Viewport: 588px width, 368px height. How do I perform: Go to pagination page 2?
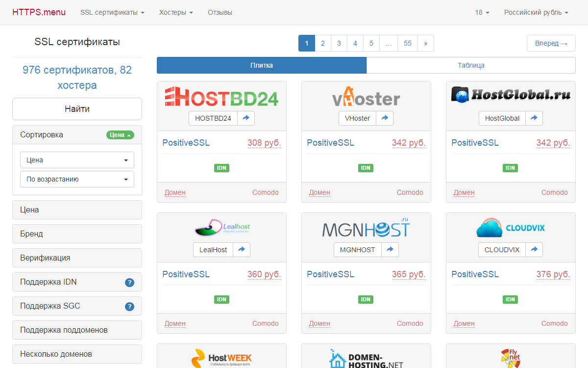[x=322, y=43]
